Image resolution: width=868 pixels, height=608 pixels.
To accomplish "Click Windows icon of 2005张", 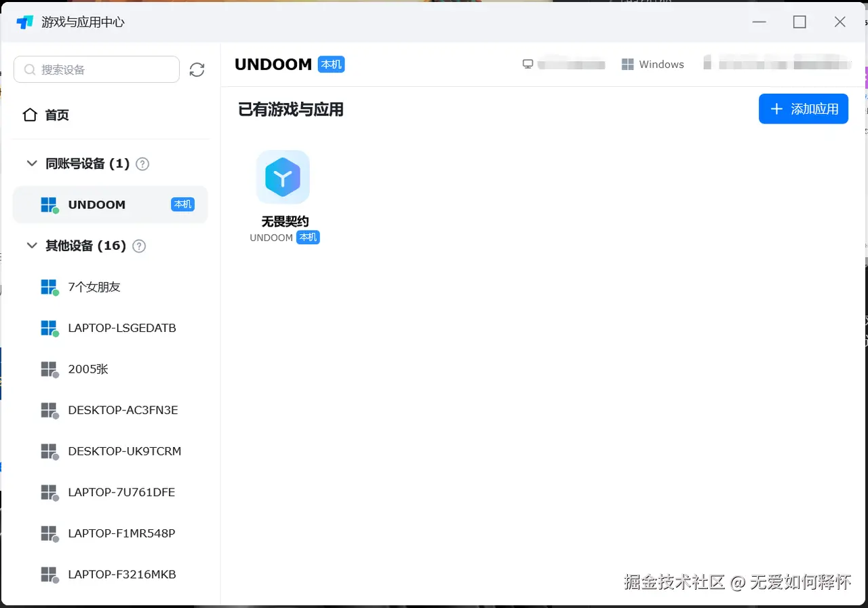I will [x=49, y=369].
